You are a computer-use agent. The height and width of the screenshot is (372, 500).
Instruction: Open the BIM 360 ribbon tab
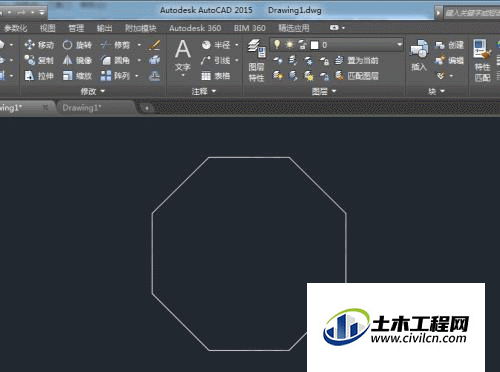point(249,28)
